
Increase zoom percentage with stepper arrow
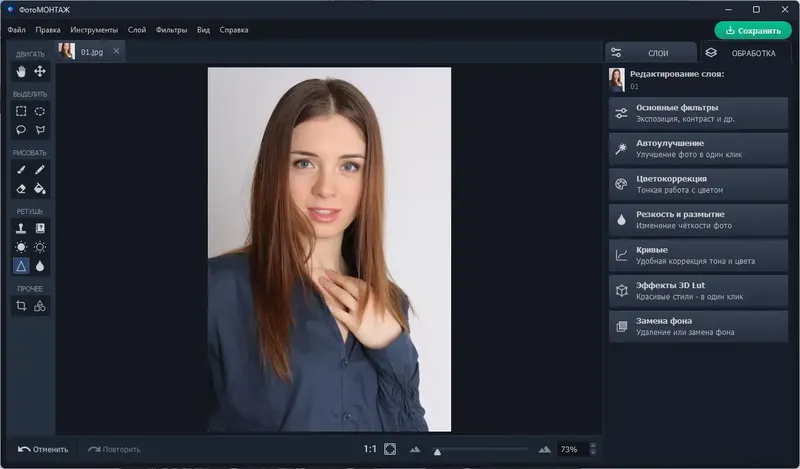click(593, 446)
